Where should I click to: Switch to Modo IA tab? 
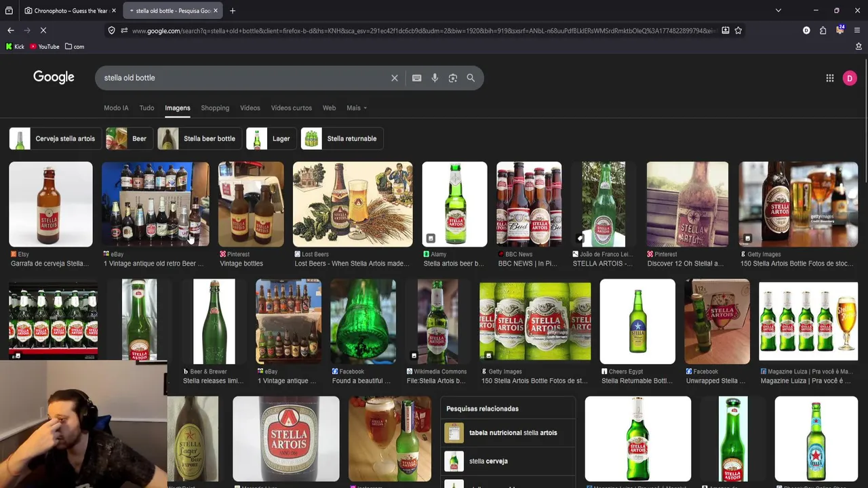pyautogui.click(x=116, y=108)
